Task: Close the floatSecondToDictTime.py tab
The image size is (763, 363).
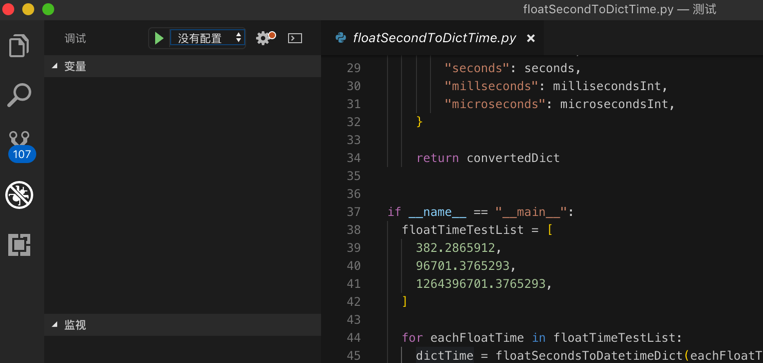Action: (x=531, y=38)
